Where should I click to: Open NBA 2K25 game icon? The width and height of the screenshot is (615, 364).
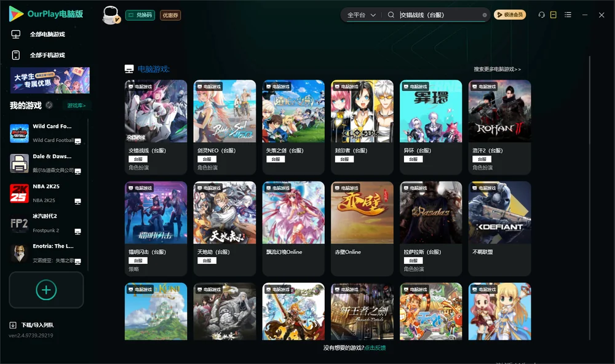[x=19, y=193]
